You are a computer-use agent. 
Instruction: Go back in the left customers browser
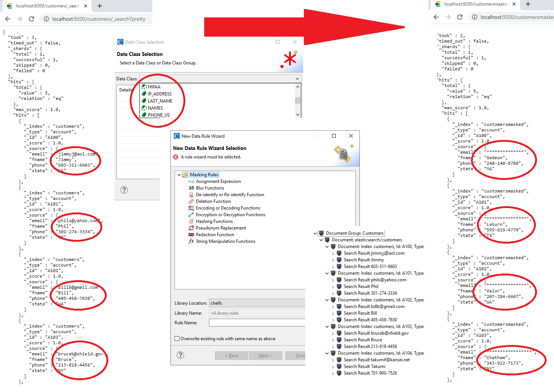click(8, 19)
